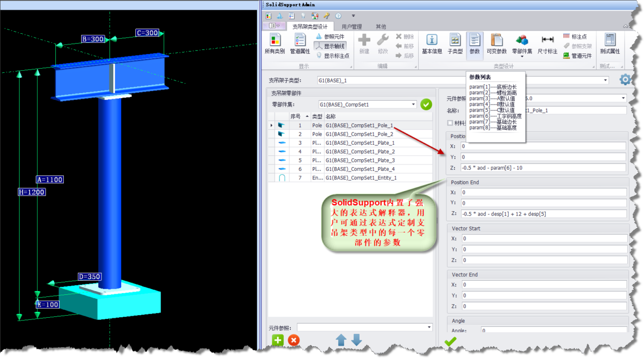This screenshot has height=358, width=644.
Task: Click Position Start Z expression field
Action: [543, 168]
